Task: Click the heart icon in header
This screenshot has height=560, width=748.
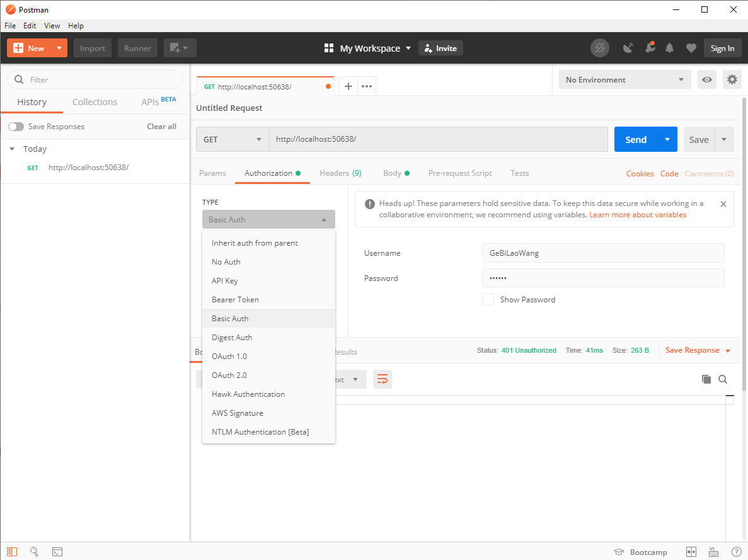Action: tap(691, 49)
